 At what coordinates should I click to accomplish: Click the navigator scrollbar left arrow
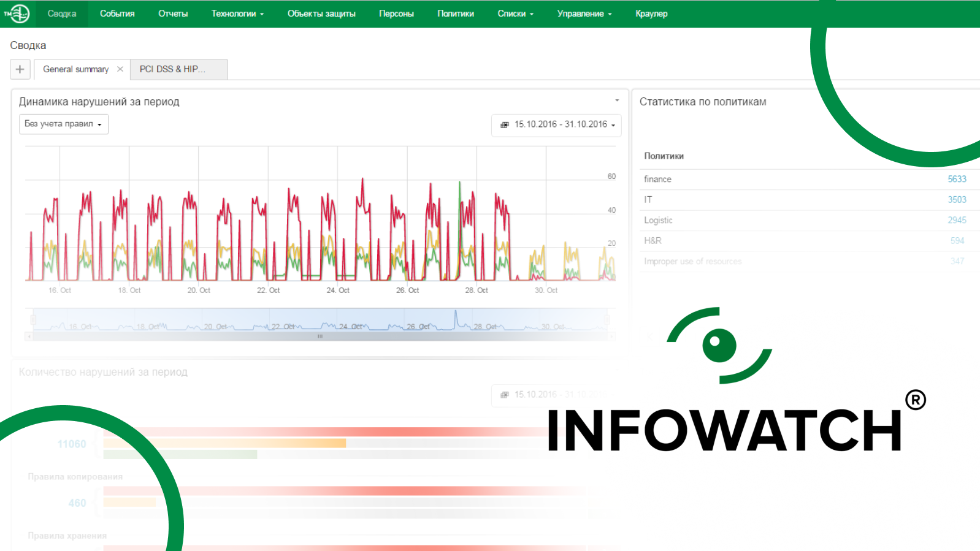[x=28, y=336]
